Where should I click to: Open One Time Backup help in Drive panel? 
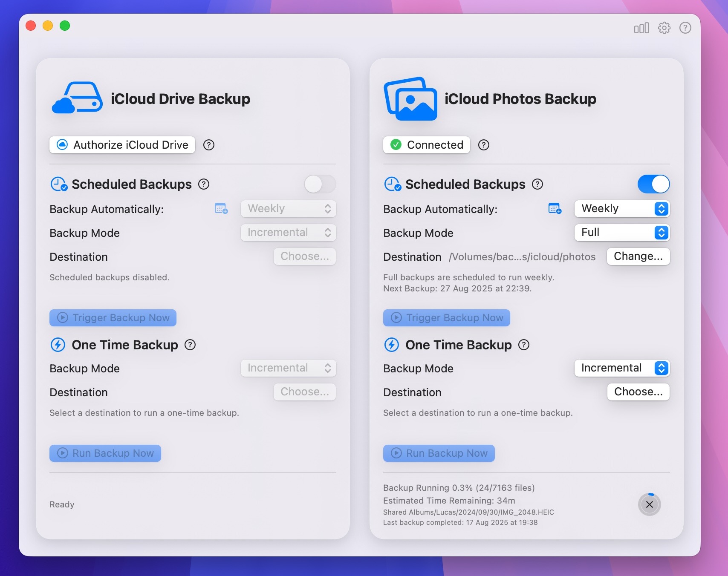click(190, 345)
